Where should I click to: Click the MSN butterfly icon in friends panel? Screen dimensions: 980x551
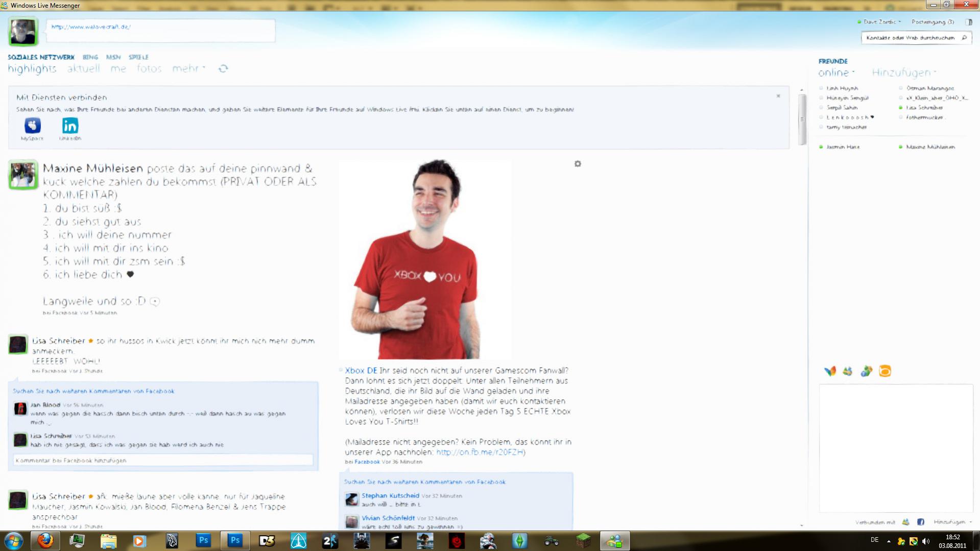point(830,371)
